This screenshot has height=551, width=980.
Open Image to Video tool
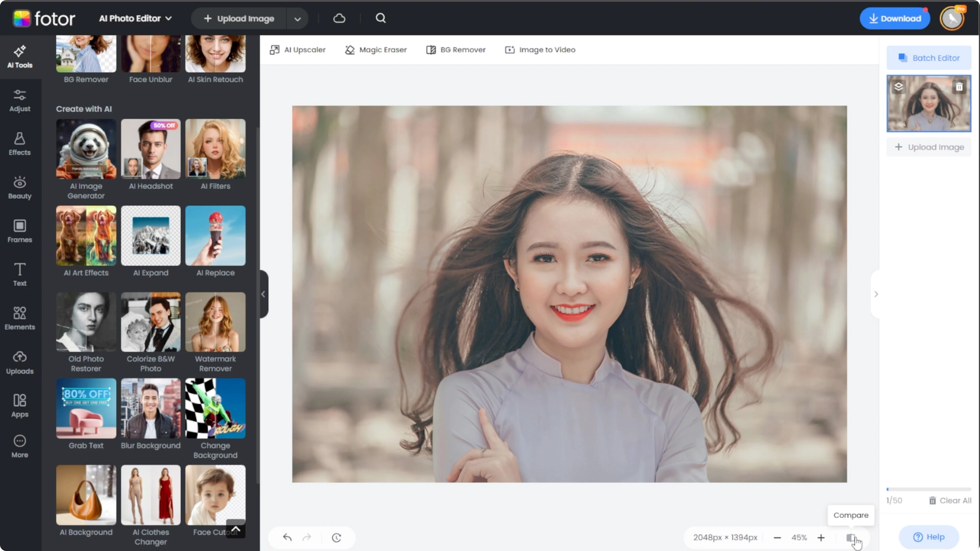tap(540, 50)
